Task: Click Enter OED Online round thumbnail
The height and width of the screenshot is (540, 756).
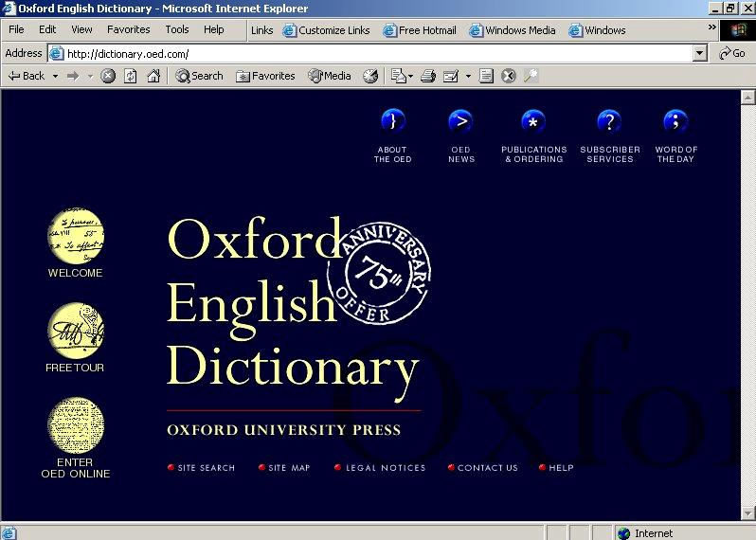Action: pyautogui.click(x=76, y=425)
